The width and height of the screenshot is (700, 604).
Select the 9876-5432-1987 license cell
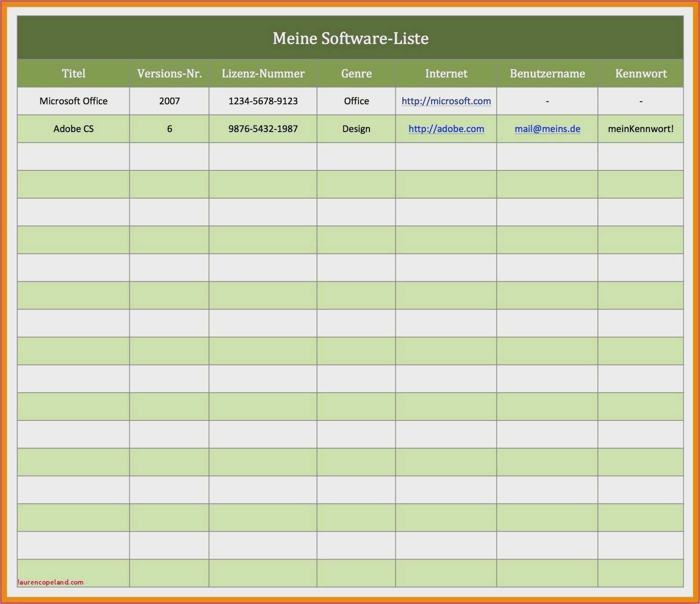263,129
